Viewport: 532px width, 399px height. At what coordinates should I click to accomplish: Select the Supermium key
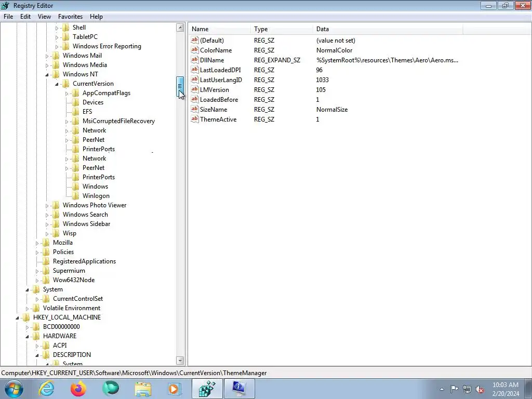69,270
